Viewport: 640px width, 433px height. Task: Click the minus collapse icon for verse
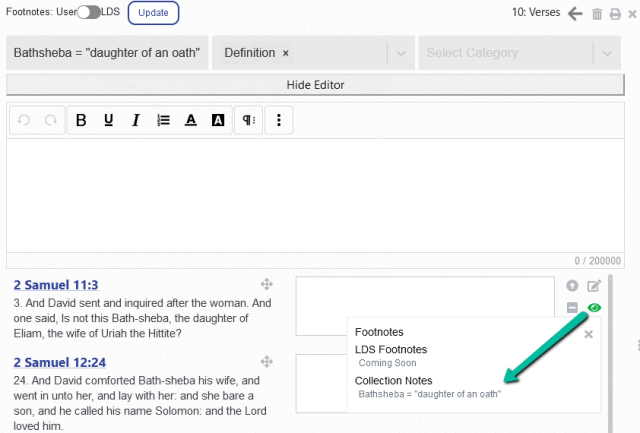[x=572, y=308]
